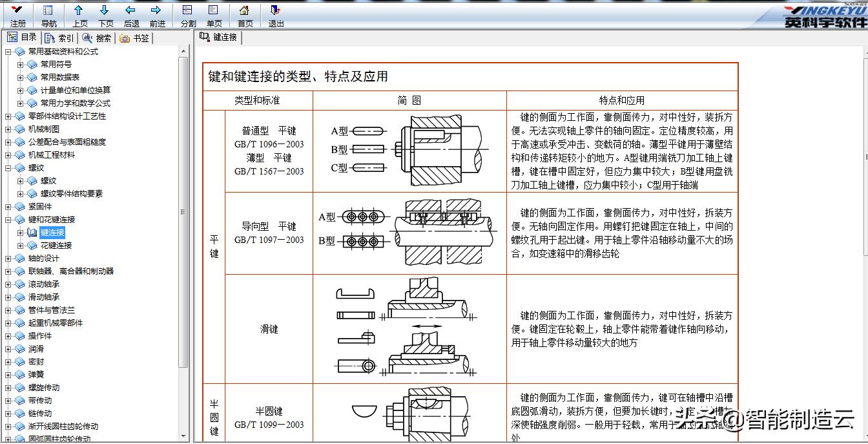Switch to the 搜索 search tab
Screen dimensions: 868x444
97,38
